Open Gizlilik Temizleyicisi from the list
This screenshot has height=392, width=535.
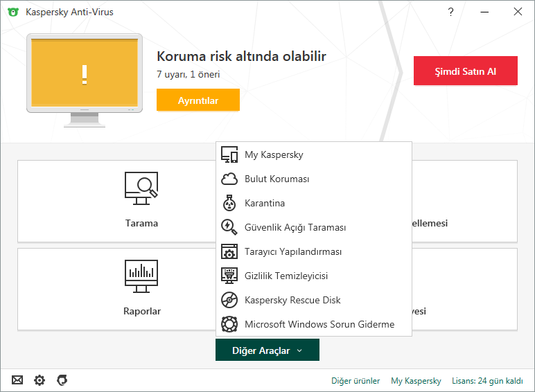314,276
